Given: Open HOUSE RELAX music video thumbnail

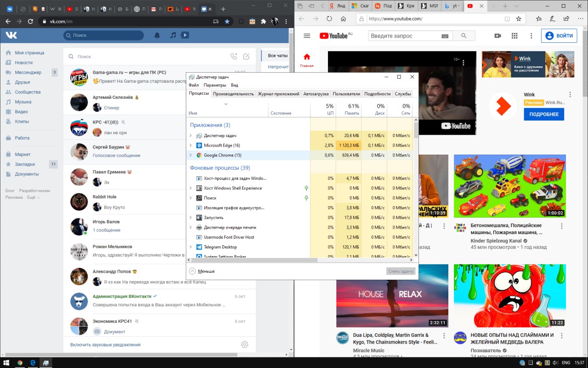Looking at the screenshot, I should coord(392,295).
